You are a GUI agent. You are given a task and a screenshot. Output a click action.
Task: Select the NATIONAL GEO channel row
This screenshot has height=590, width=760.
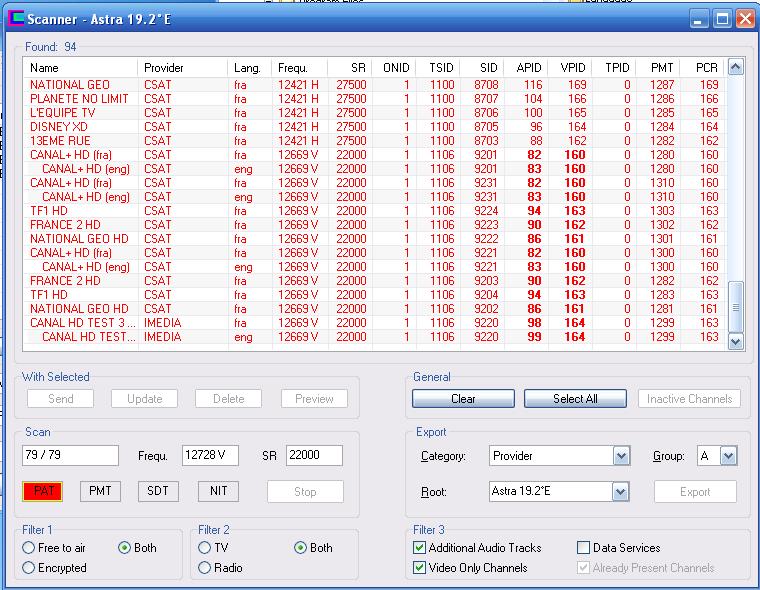point(374,85)
